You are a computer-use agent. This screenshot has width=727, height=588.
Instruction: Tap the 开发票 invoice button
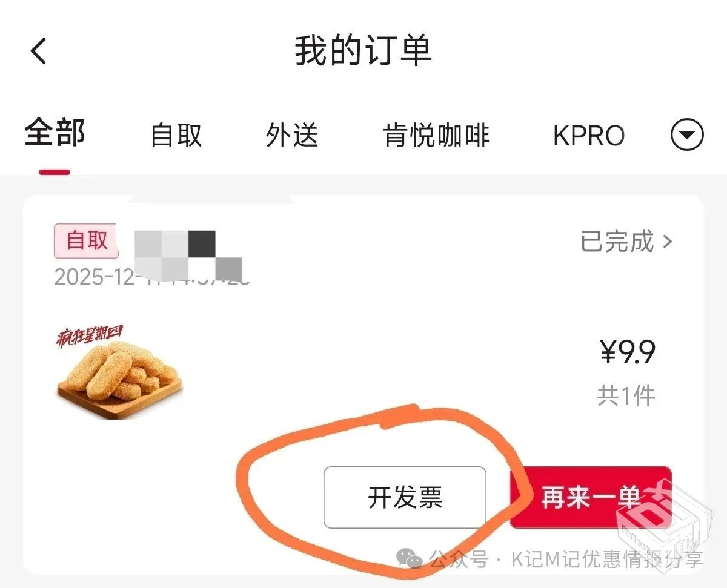[x=405, y=497]
